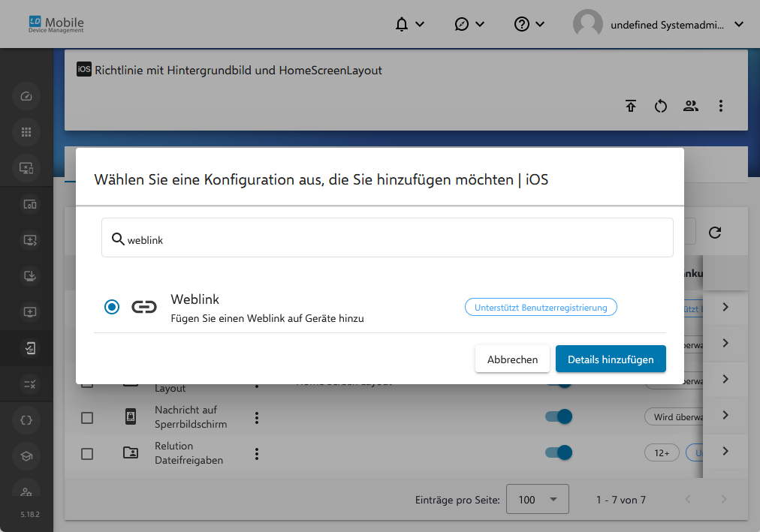
Task: Click the Unterstützt Benutzerregistrierung badge
Action: pos(541,308)
